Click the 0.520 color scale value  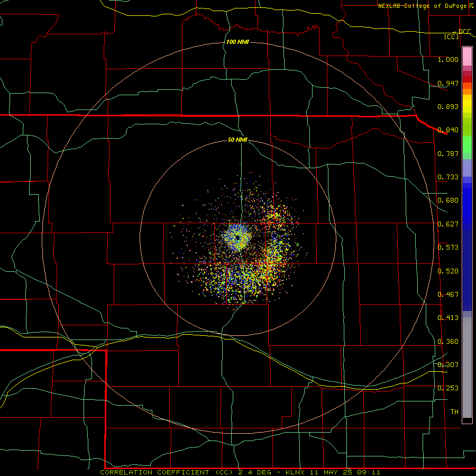[448, 271]
